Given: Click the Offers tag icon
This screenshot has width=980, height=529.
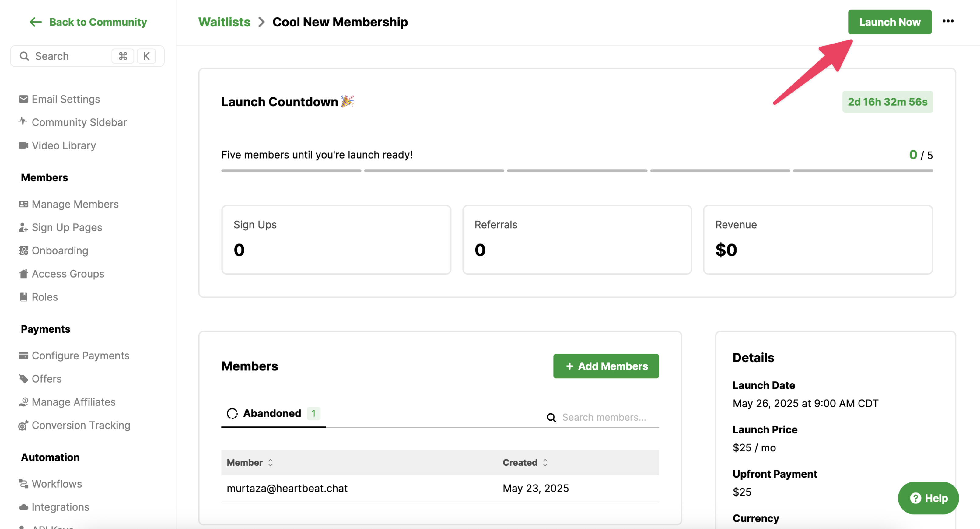Looking at the screenshot, I should [x=23, y=379].
